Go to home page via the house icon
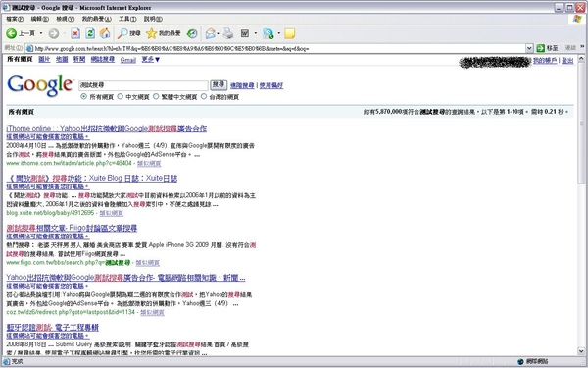588x368 pixels. [105, 33]
